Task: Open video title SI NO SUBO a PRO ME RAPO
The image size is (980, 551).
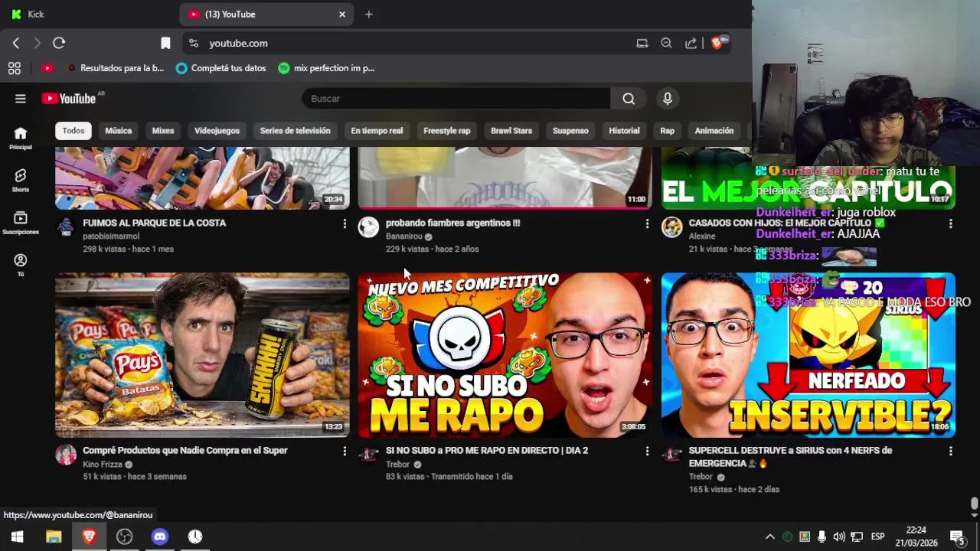Action: [487, 451]
